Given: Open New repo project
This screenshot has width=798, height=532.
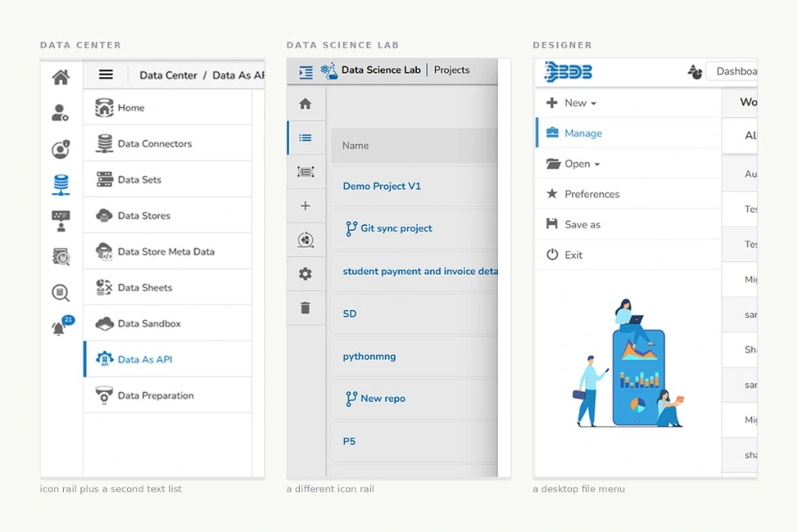Looking at the screenshot, I should [x=383, y=399].
